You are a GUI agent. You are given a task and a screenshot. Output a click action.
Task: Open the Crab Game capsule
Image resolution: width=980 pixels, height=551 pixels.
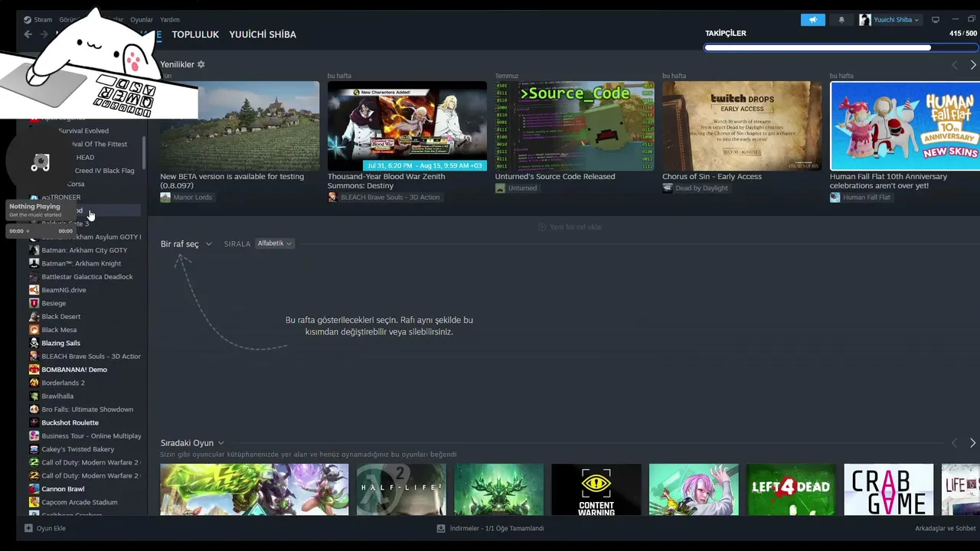click(x=889, y=489)
